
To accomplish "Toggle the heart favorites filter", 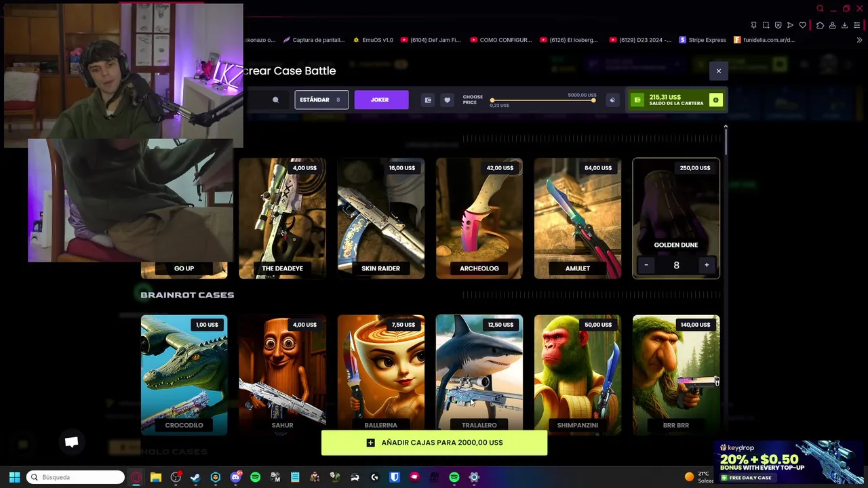I will [447, 100].
